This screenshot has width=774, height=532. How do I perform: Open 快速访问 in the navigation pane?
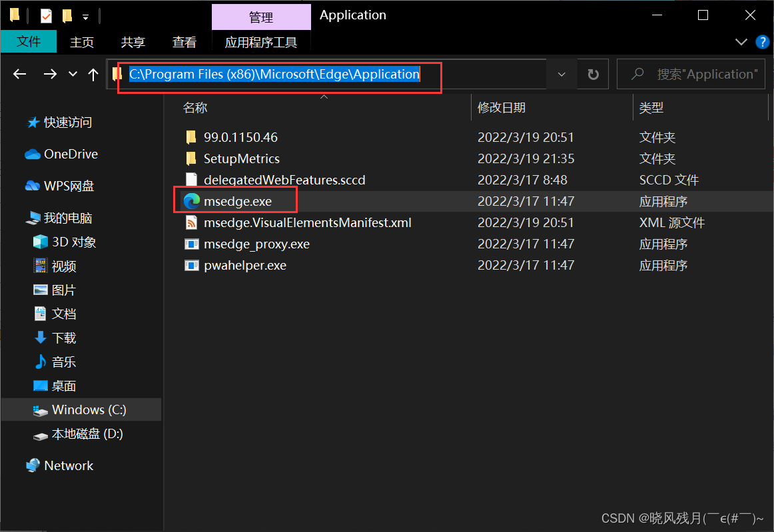pos(68,122)
